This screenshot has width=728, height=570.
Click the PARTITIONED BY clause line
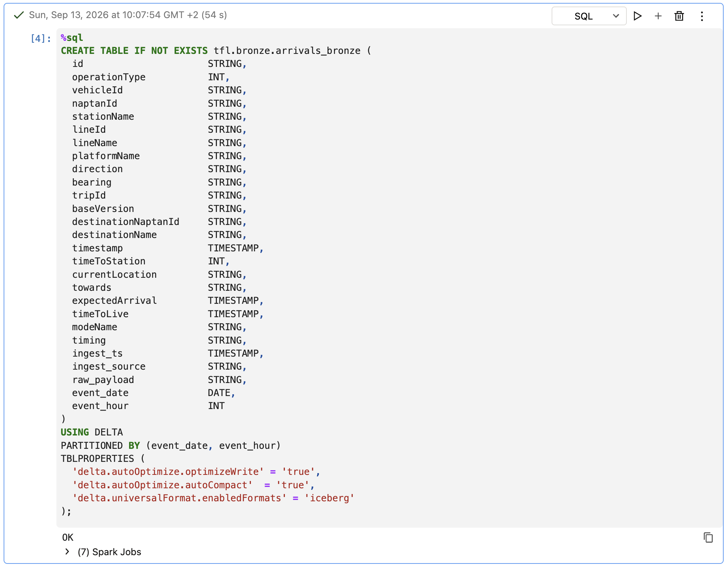[x=171, y=445]
